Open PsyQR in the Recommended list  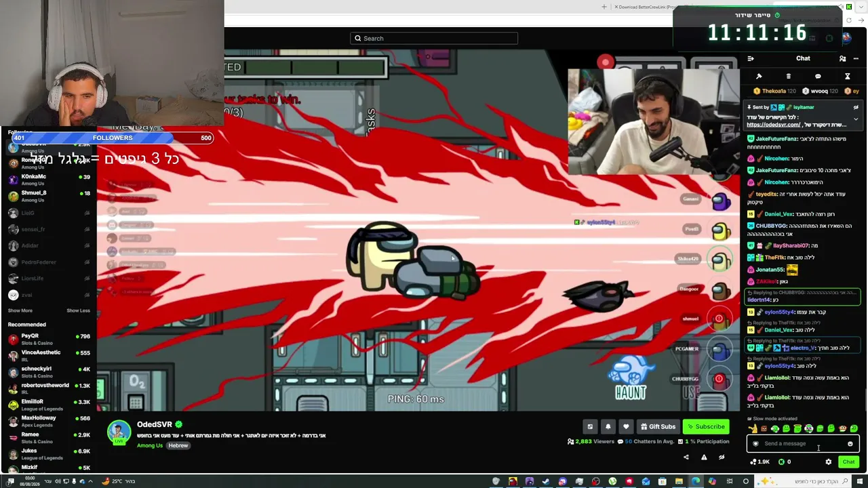click(49, 339)
